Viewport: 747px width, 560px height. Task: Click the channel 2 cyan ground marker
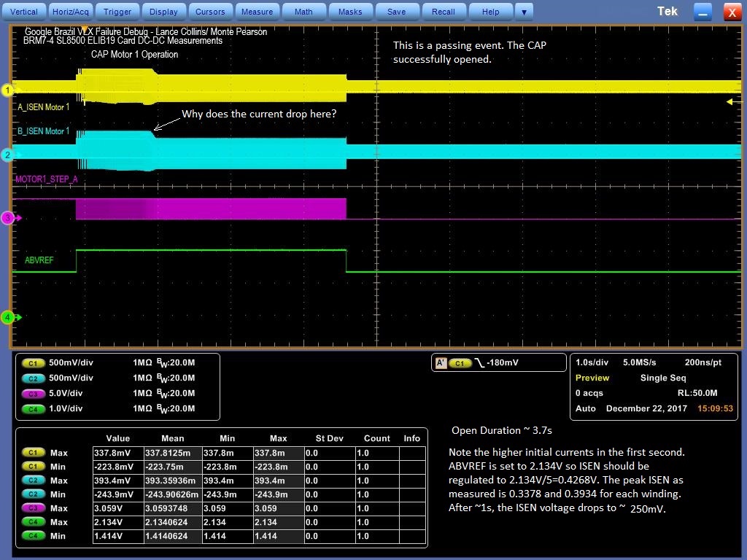coord(8,155)
